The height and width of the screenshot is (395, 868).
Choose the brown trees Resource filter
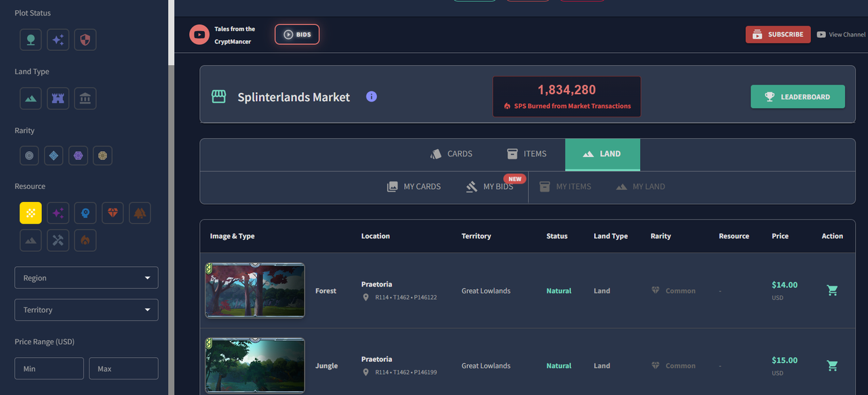pos(140,213)
